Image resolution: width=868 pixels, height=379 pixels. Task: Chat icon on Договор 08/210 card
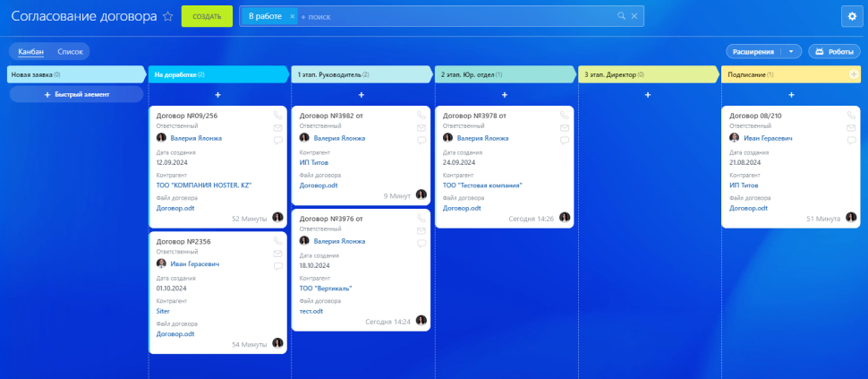click(851, 141)
